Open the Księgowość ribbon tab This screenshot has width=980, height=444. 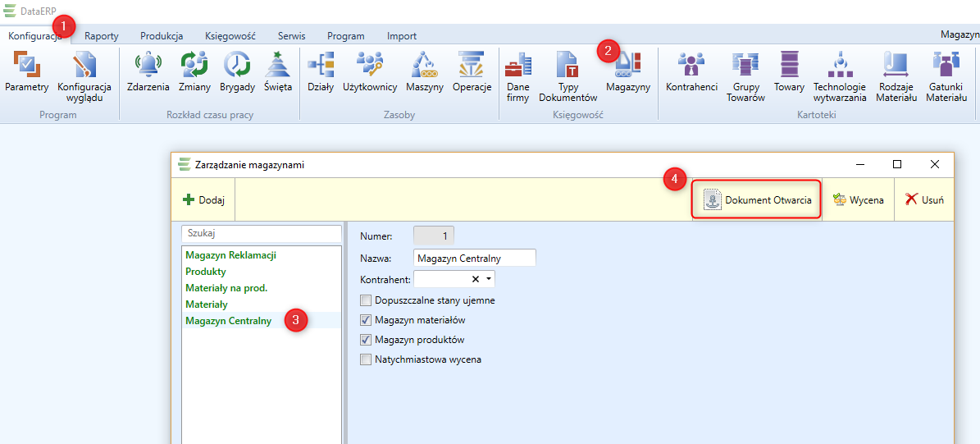(x=230, y=36)
